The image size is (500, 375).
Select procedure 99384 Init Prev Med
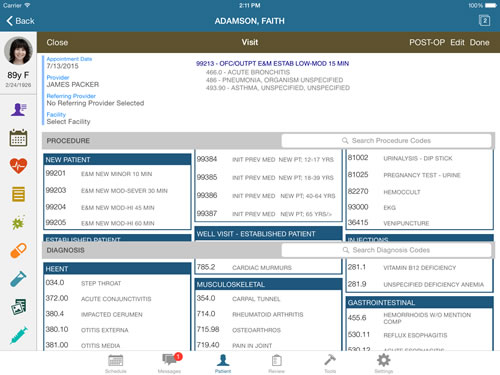coord(268,159)
